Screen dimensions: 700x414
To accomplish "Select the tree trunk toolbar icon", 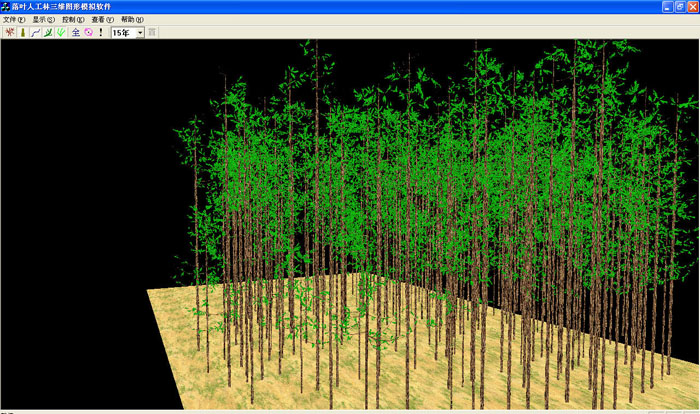I will click(22, 32).
